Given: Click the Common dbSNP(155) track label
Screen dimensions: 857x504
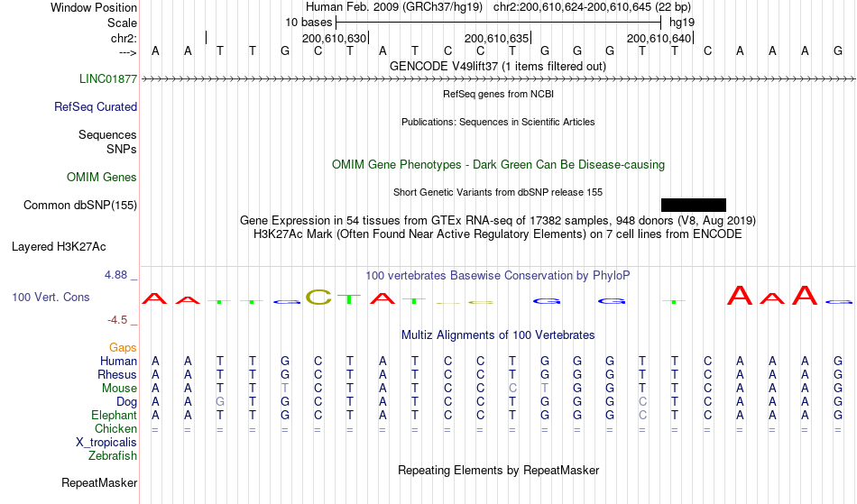Looking at the screenshot, I should (x=80, y=206).
